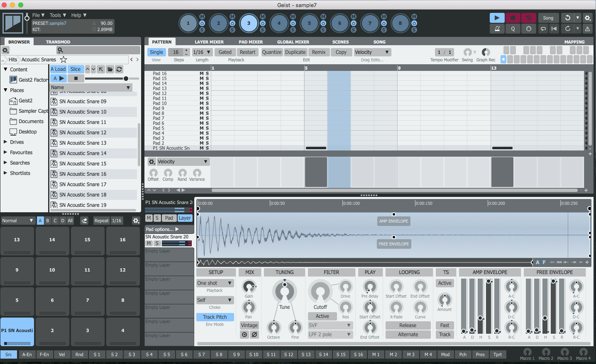Screen dimensions: 596x364
Task: Toggle the metronome icon
Action: pos(497,29)
